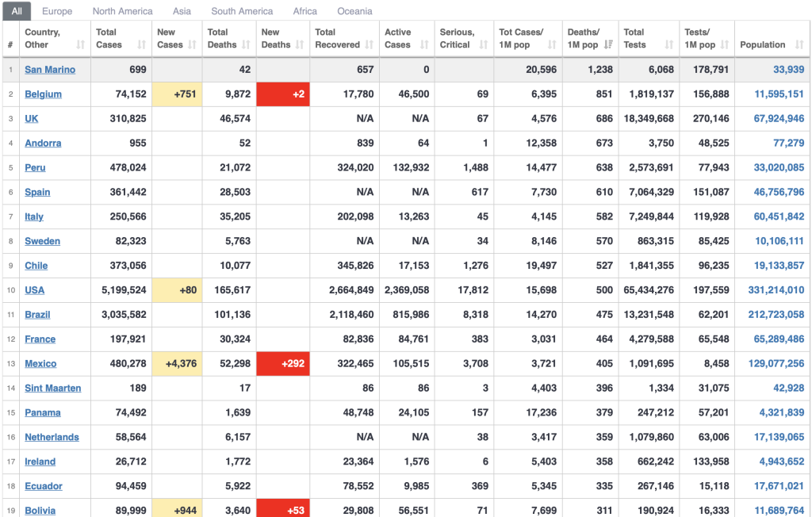Screen dimensions: 812x517
Task: Click sort arrows in New Cases header
Action: [x=194, y=45]
